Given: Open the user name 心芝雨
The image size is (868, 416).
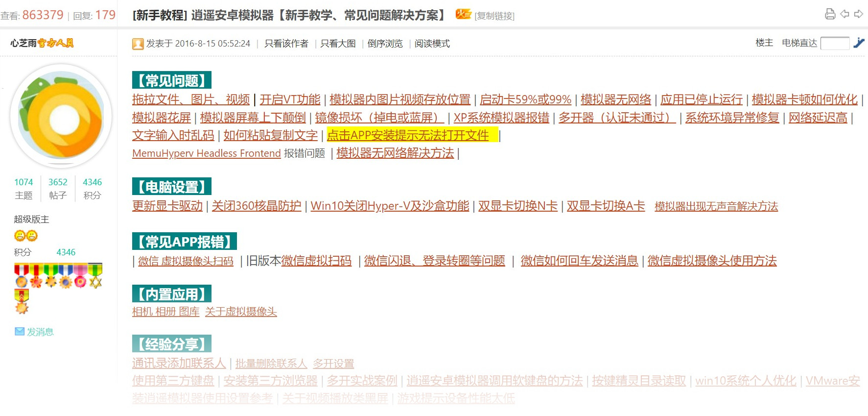Looking at the screenshot, I should click(23, 43).
